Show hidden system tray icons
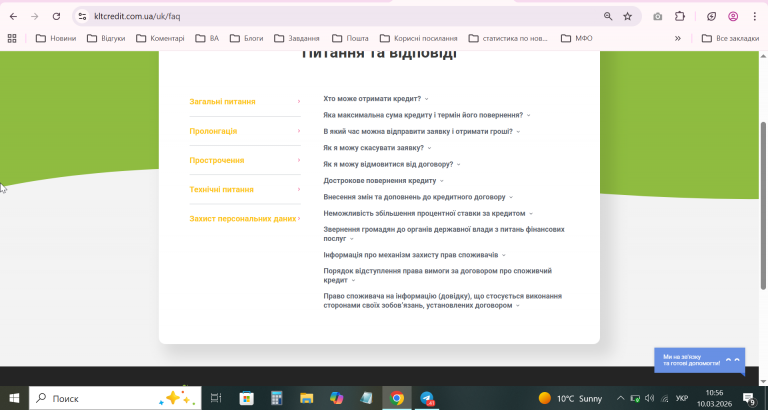This screenshot has width=768, height=410. tap(621, 398)
